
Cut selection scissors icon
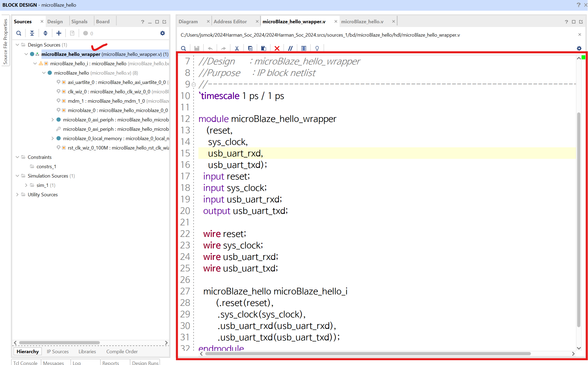[237, 48]
